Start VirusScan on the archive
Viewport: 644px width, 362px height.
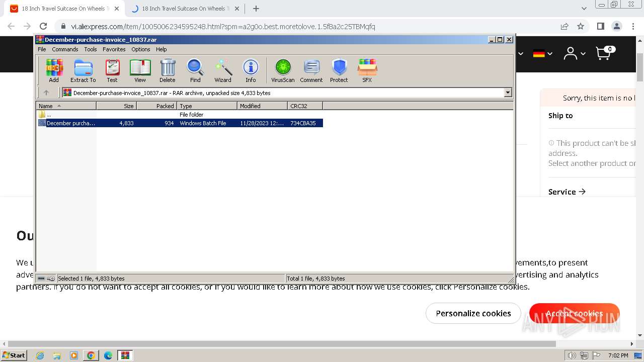[x=283, y=70]
